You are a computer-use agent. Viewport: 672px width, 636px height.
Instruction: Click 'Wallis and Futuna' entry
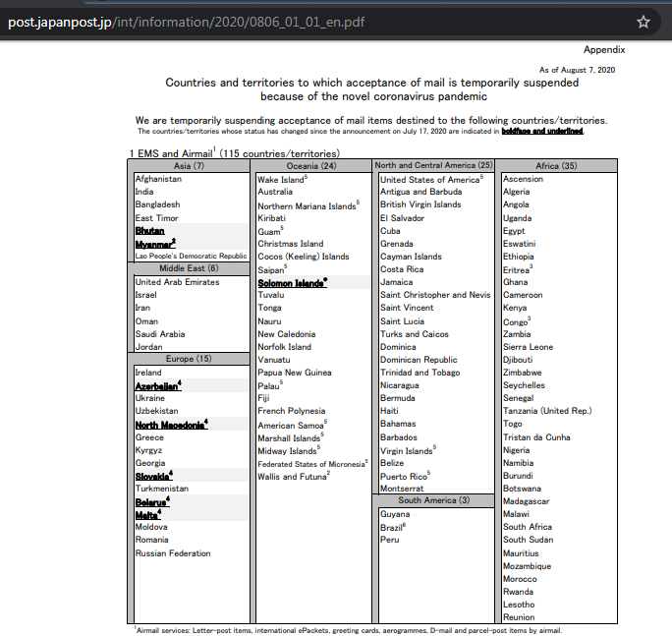coord(294,476)
